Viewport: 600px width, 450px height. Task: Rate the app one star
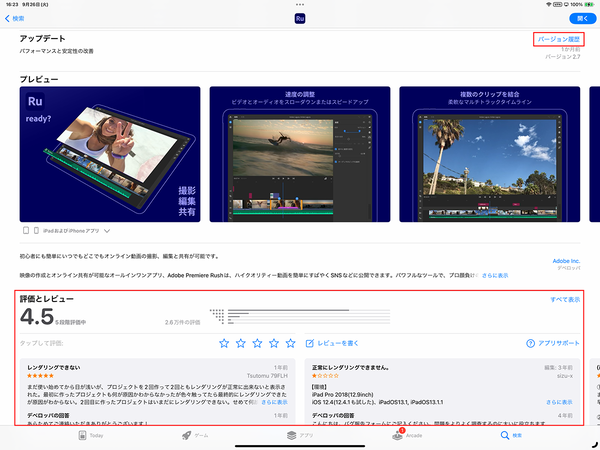click(x=224, y=343)
